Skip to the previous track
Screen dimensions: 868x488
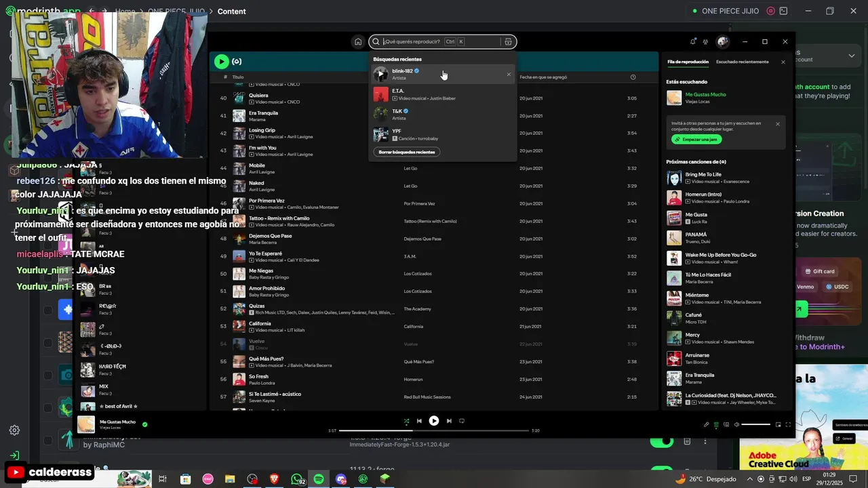[x=419, y=421]
